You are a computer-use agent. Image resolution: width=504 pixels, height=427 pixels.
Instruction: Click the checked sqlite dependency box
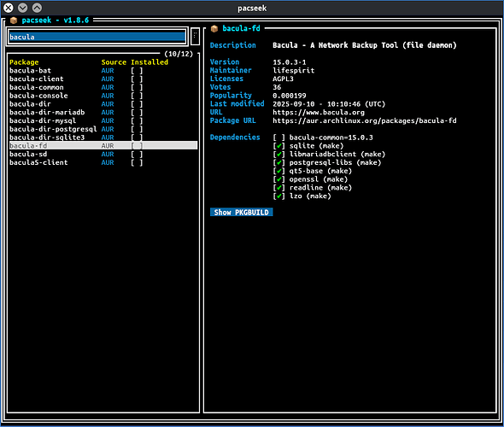click(x=278, y=146)
